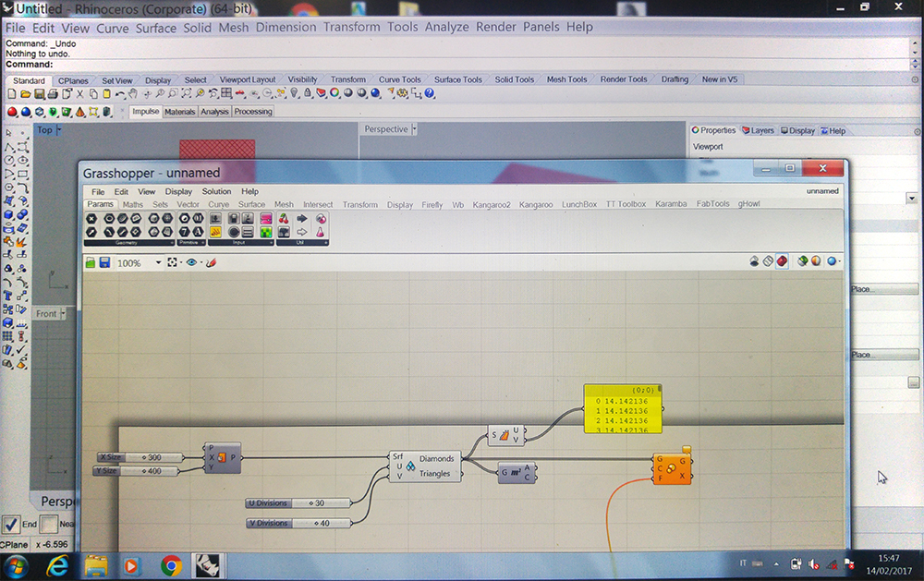The image size is (924, 581).
Task: Click the padlock Lock icon
Action: coord(308,93)
